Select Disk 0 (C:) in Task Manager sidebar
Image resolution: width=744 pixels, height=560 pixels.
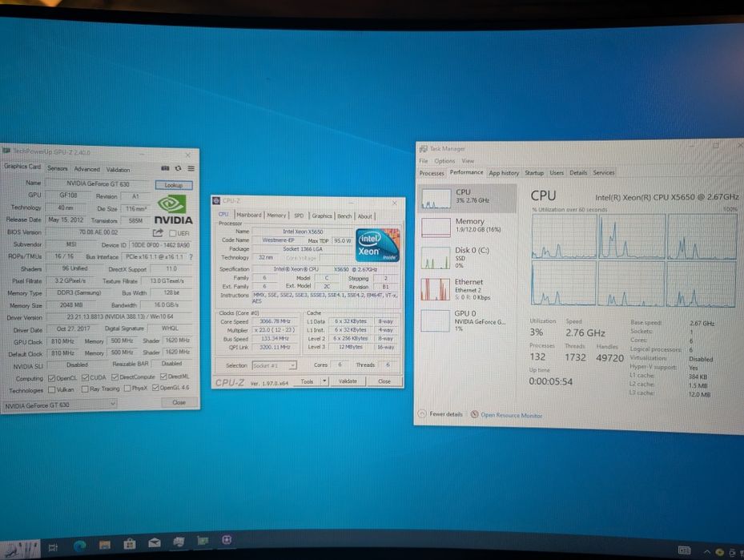pyautogui.click(x=467, y=257)
